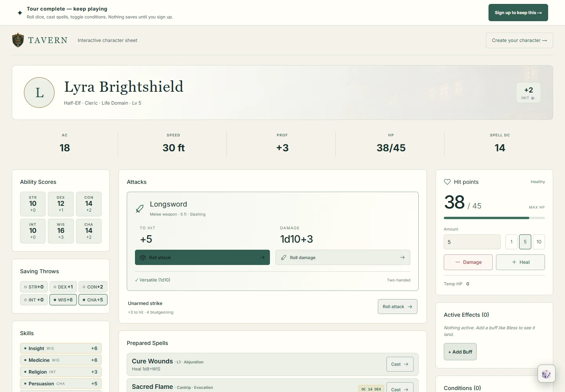
Task: Click the Persuasion skill row
Action: click(61, 384)
